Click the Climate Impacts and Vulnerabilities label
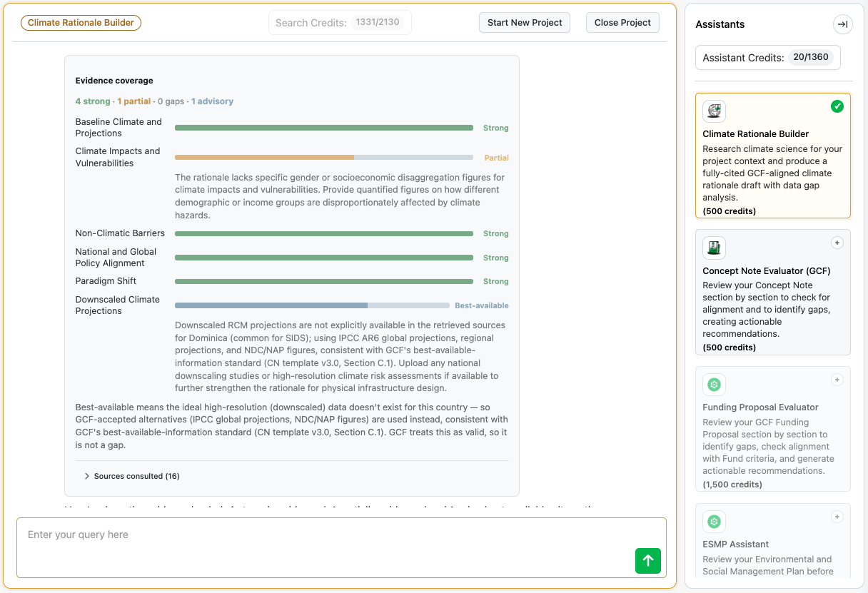The height and width of the screenshot is (593, 868). (x=118, y=157)
